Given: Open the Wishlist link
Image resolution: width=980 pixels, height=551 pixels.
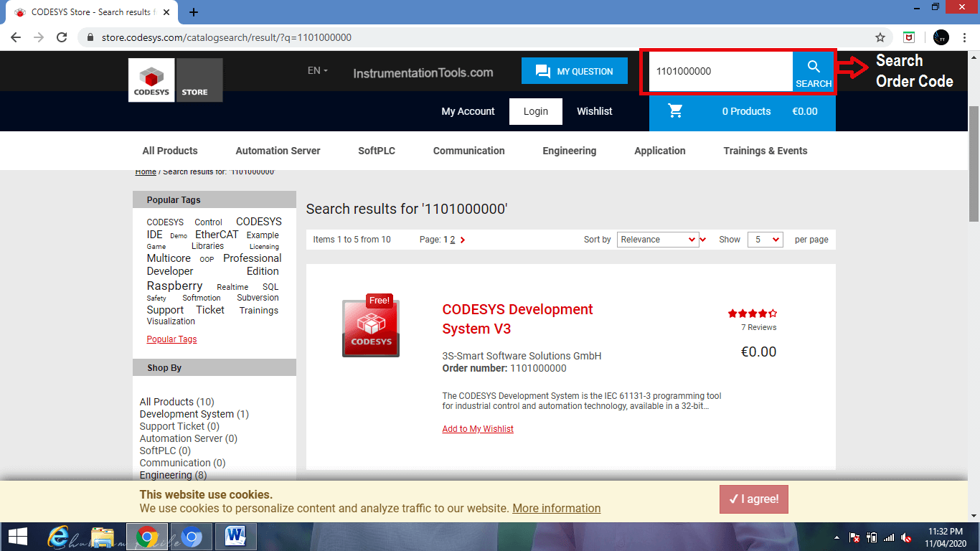Looking at the screenshot, I should 595,111.
